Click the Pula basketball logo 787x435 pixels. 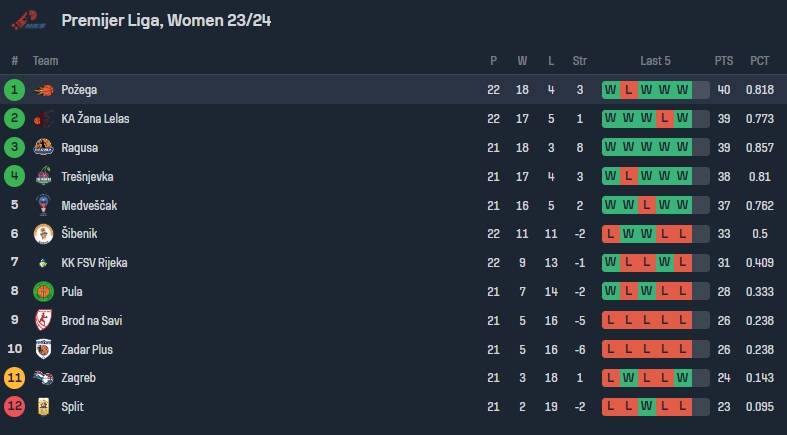tap(44, 292)
